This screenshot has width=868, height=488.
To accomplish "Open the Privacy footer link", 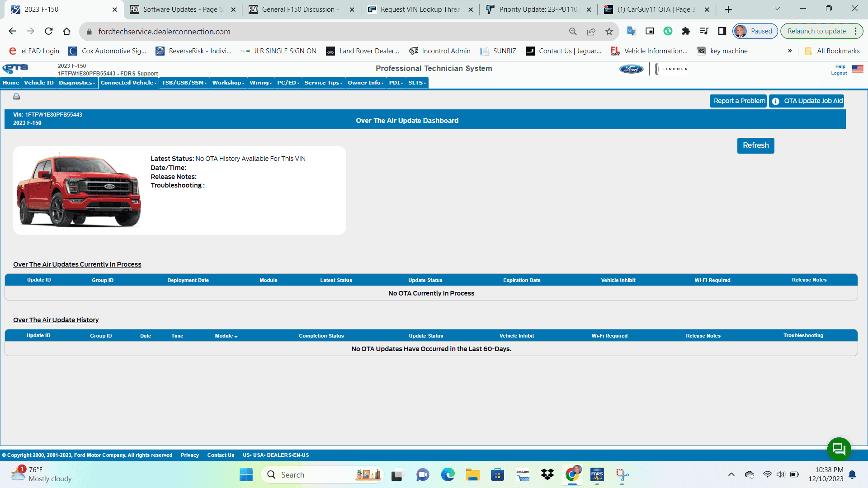I will (190, 455).
